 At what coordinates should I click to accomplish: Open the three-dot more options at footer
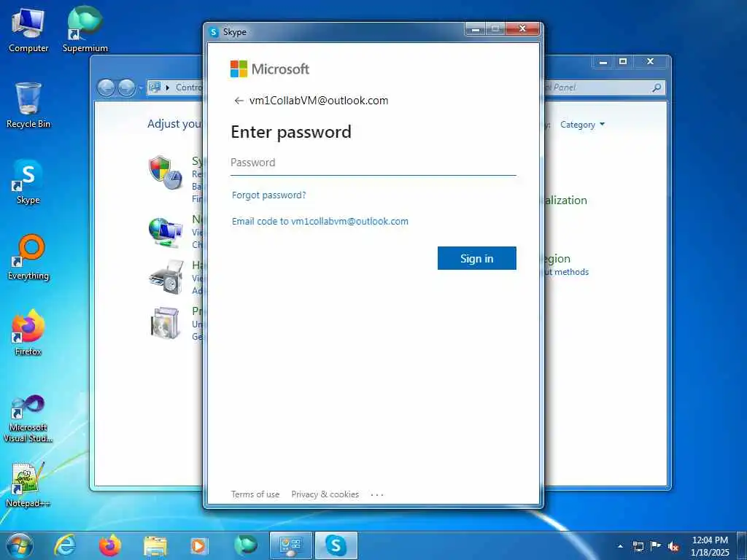[x=377, y=495]
